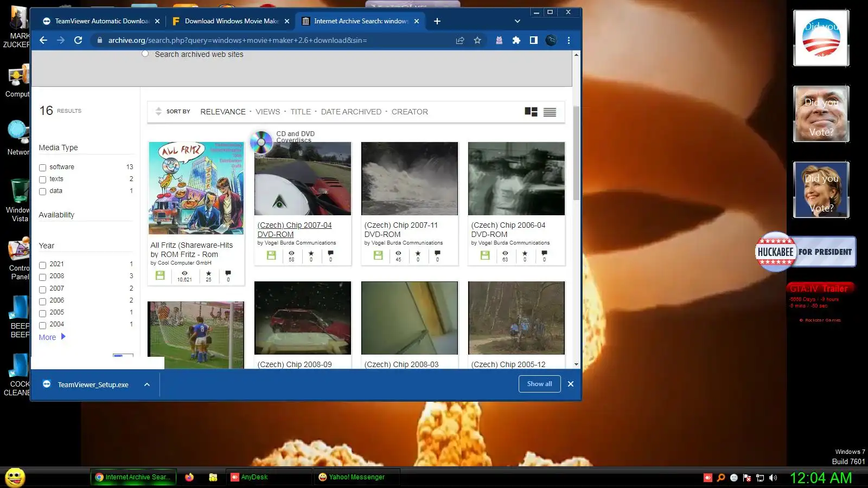This screenshot has width=868, height=488.
Task: Open the (Czech) Chip 2007-04 DVD-ROM link
Action: click(295, 230)
